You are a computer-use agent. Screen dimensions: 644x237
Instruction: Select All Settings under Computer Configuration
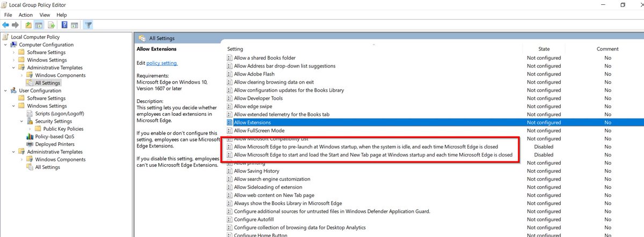(x=47, y=83)
